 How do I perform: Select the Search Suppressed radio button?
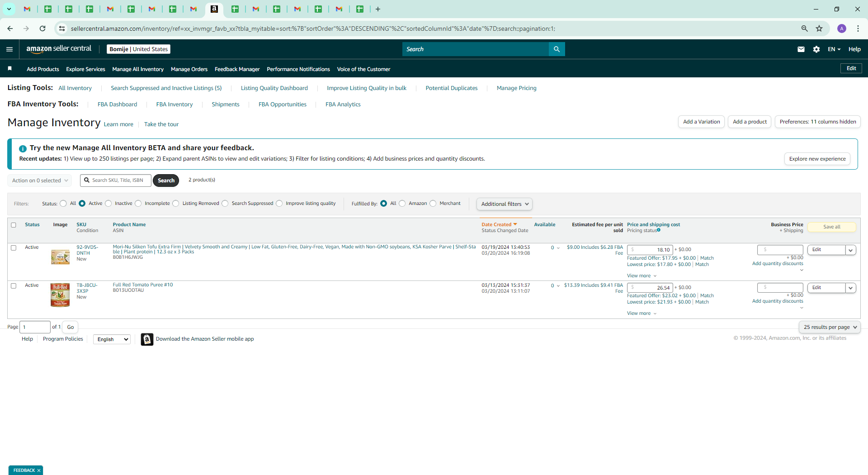coord(225,204)
